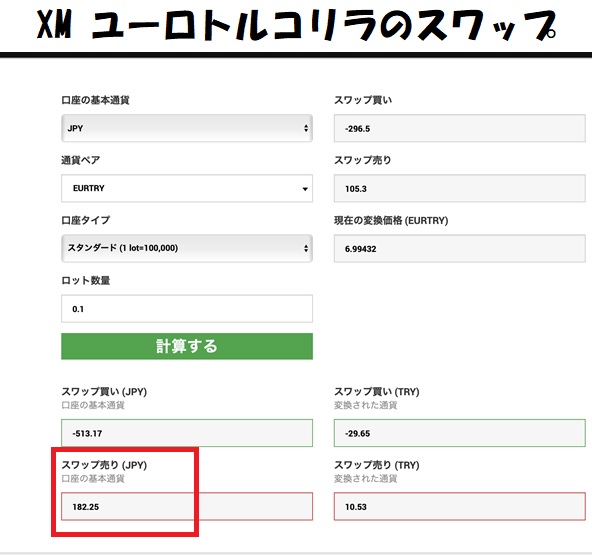Viewport: 592px width, 555px height.
Task: Click the 通貨ペア label
Action: pyautogui.click(x=80, y=160)
